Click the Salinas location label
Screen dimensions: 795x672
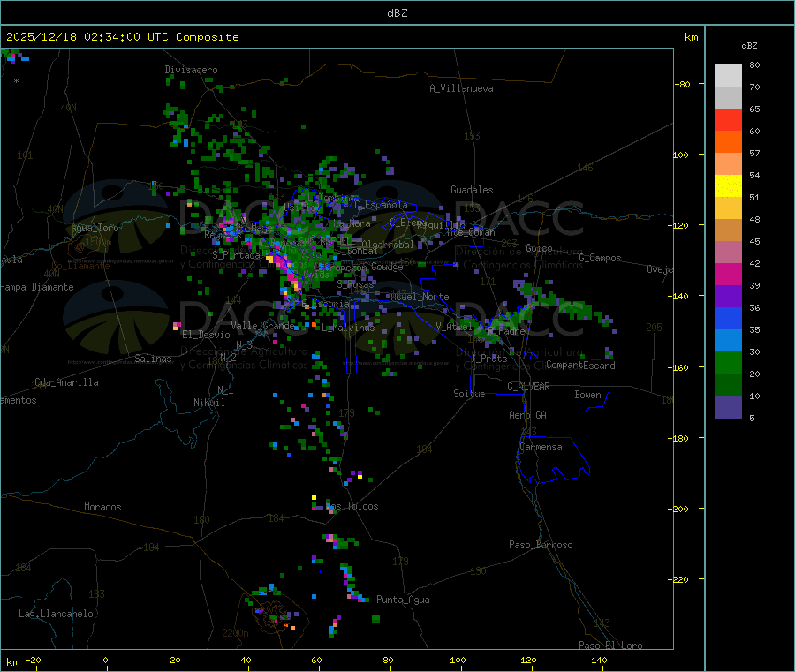[x=153, y=359]
